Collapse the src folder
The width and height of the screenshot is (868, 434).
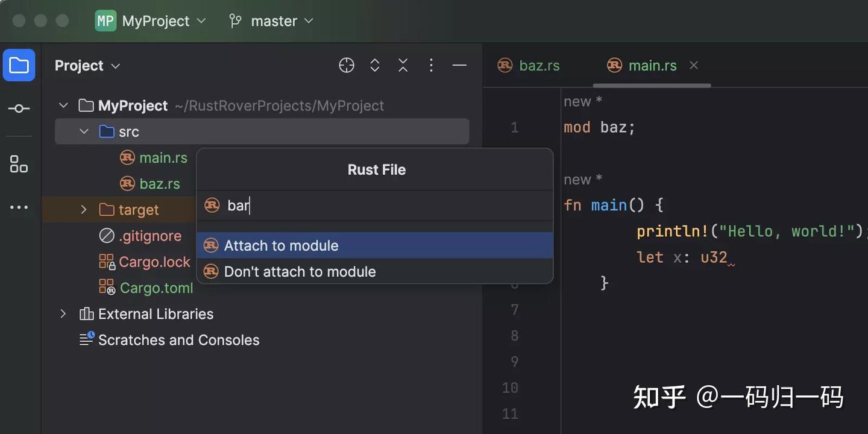tap(84, 132)
